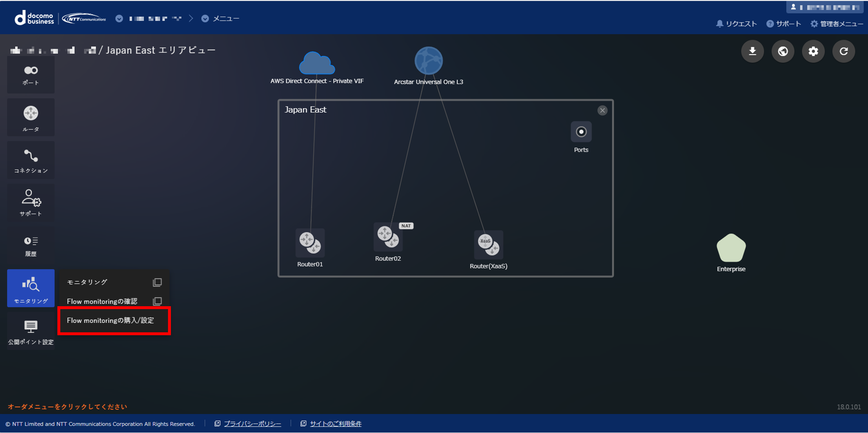
Task: Click the AWS Direct Connect - Private VIF label
Action: 317,81
